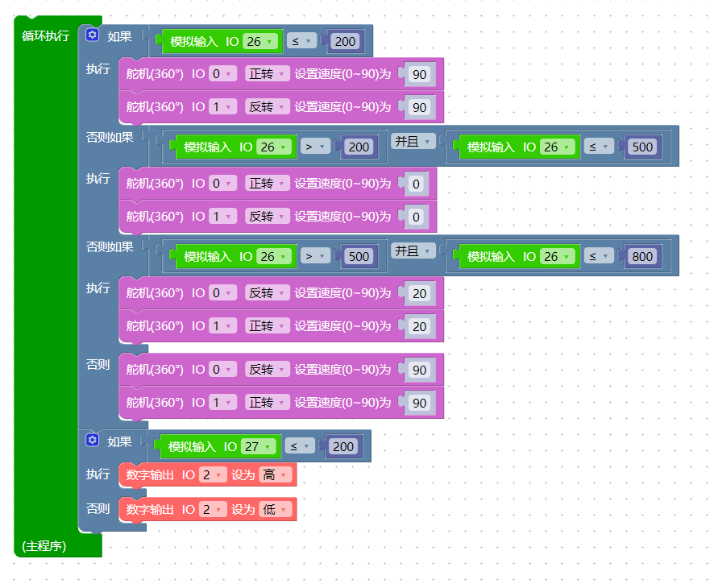Change the ≤ operator in the IO 27 condition

(x=300, y=446)
